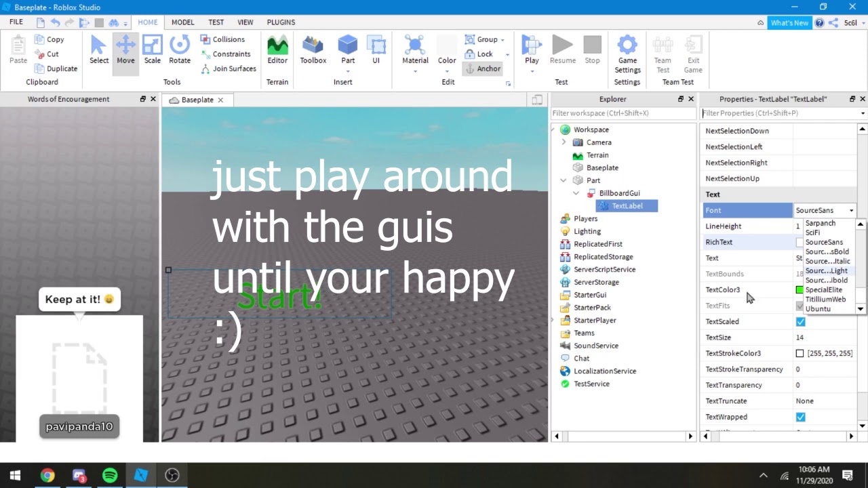Open the UI insert tool
868x488 pixels.
point(376,50)
